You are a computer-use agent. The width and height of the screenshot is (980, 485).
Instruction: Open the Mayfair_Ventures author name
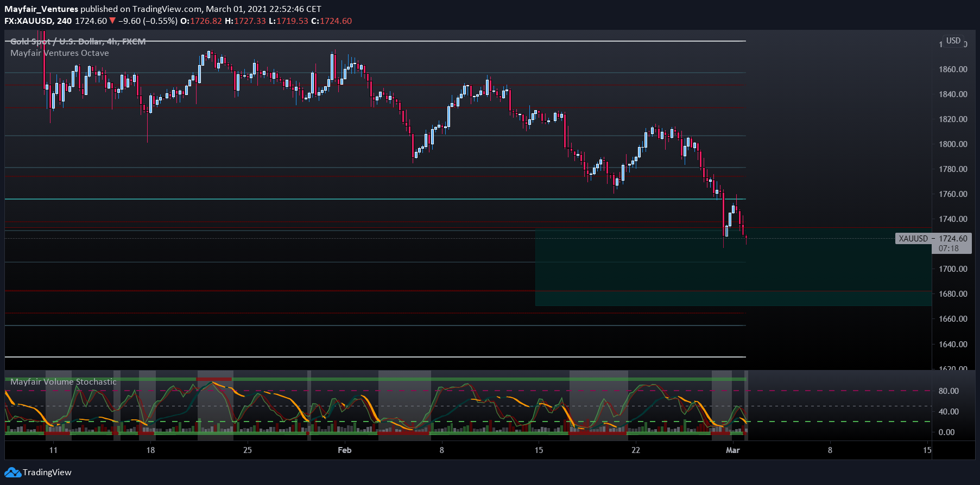[x=41, y=9]
